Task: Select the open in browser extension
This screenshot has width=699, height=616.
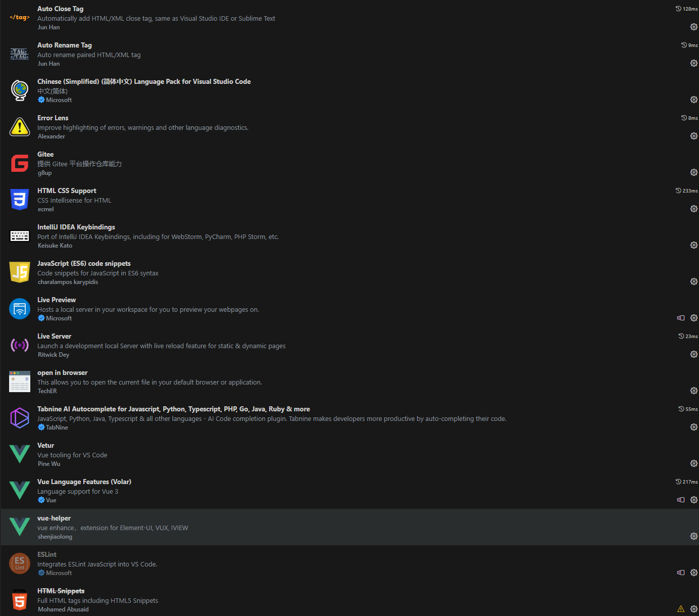Action: tap(349, 382)
